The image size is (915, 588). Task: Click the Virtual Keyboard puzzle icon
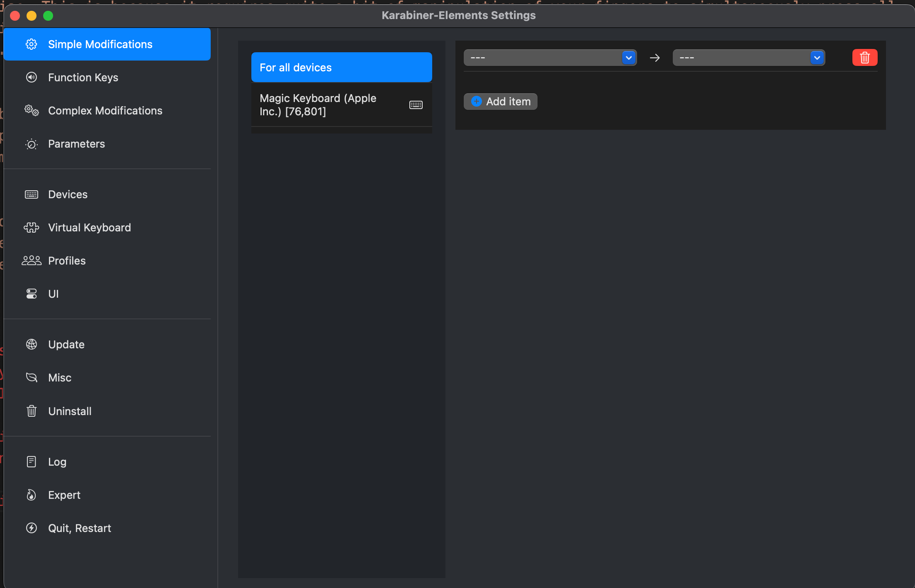point(32,228)
